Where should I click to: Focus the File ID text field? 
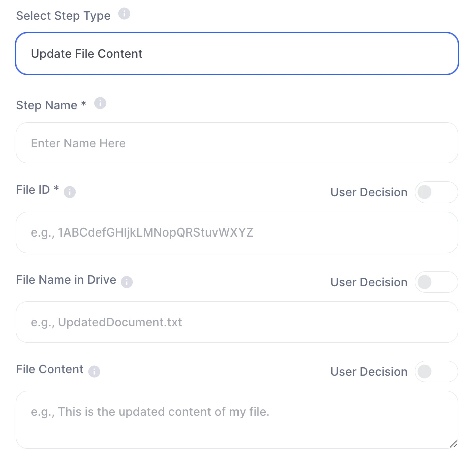pos(237,232)
